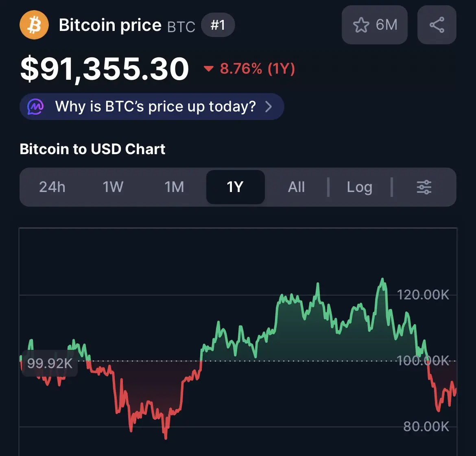Open Why is BTC's price up today?
This screenshot has height=456, width=476.
coord(152,107)
